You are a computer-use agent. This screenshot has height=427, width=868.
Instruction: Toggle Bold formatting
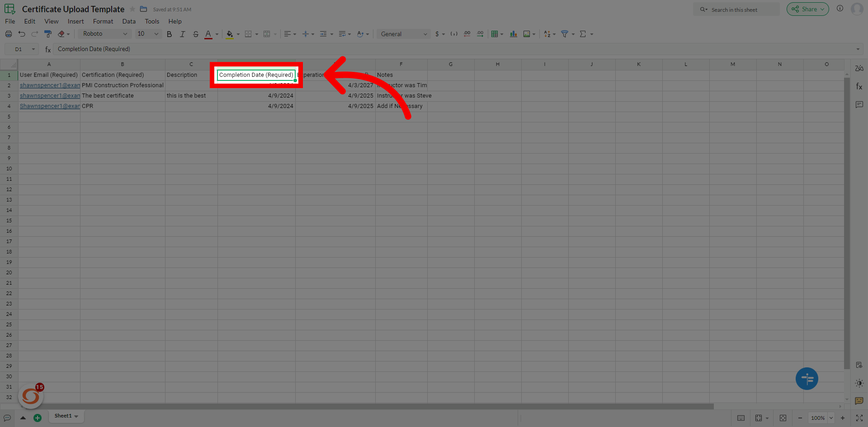click(169, 34)
